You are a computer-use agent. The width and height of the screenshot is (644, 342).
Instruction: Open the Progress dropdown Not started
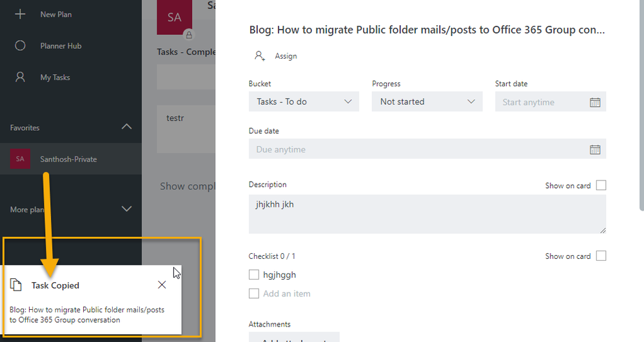pyautogui.click(x=427, y=101)
